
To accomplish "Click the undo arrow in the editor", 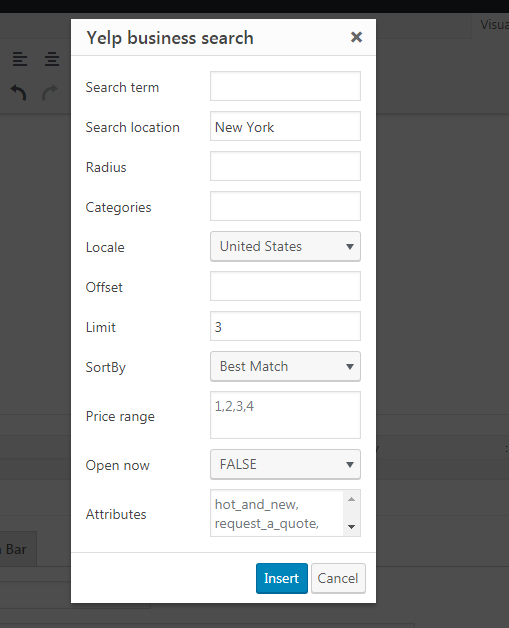I will (x=18, y=93).
